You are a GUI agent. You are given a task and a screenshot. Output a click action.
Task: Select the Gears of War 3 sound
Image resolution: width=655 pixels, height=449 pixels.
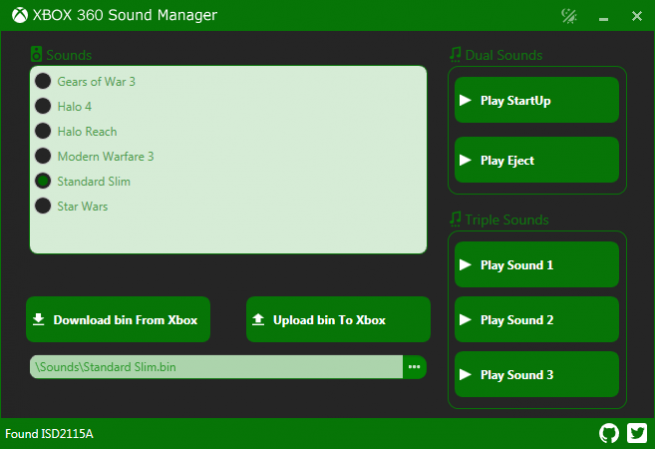(43, 81)
